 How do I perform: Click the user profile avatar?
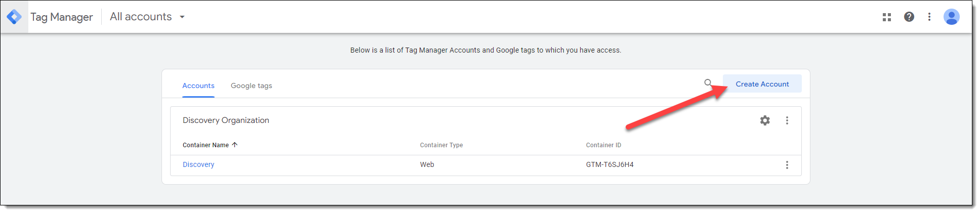coord(952,17)
